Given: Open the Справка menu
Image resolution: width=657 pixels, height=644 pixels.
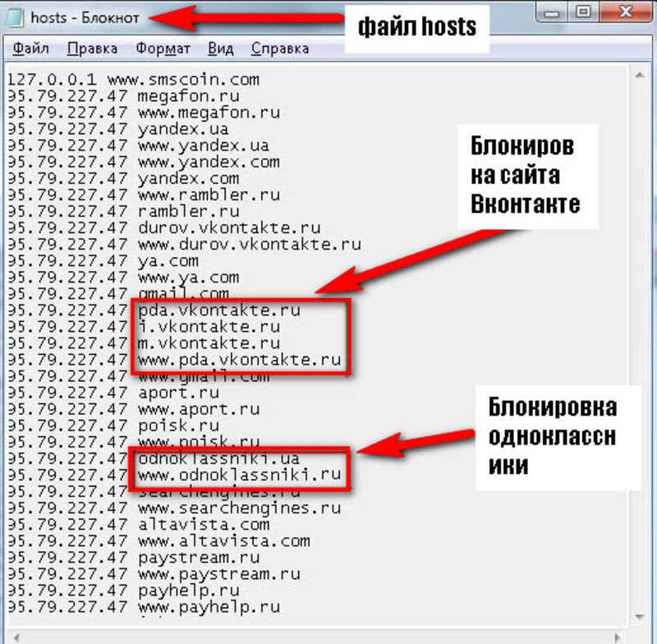Looking at the screenshot, I should point(280,48).
